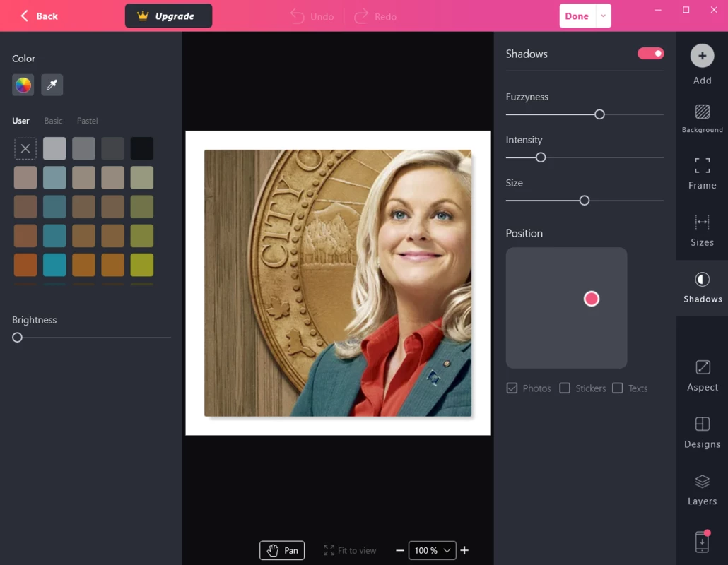Open the Aspect ratio panel
The image size is (728, 565).
(x=702, y=376)
